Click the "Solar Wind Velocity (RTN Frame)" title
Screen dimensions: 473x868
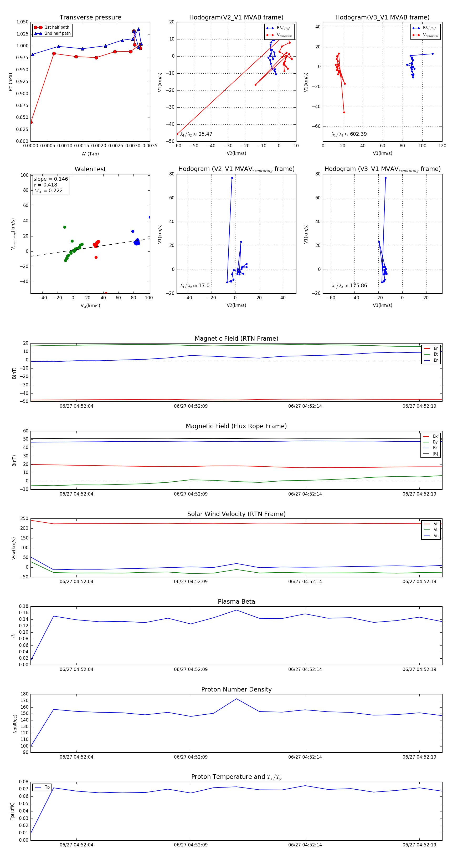point(236,514)
